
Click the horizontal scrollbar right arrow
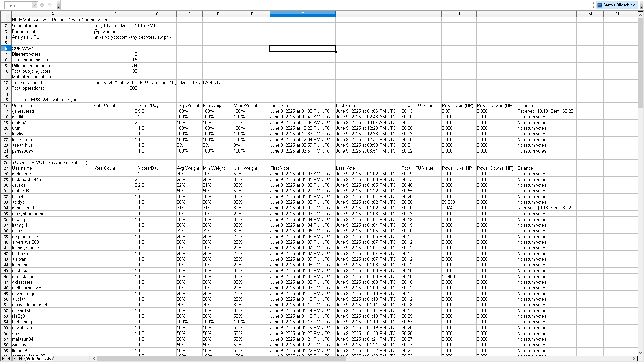click(634, 359)
